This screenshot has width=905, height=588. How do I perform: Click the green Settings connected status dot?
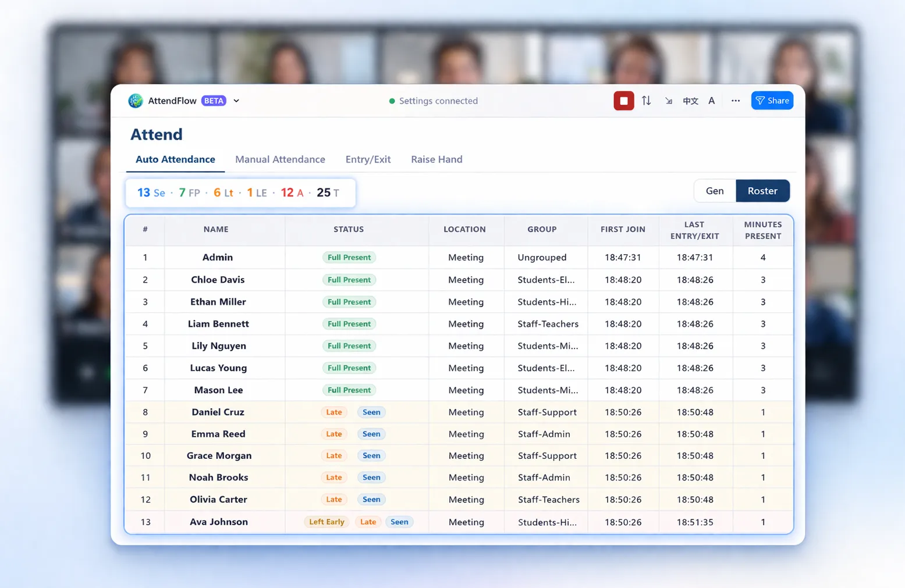point(392,101)
